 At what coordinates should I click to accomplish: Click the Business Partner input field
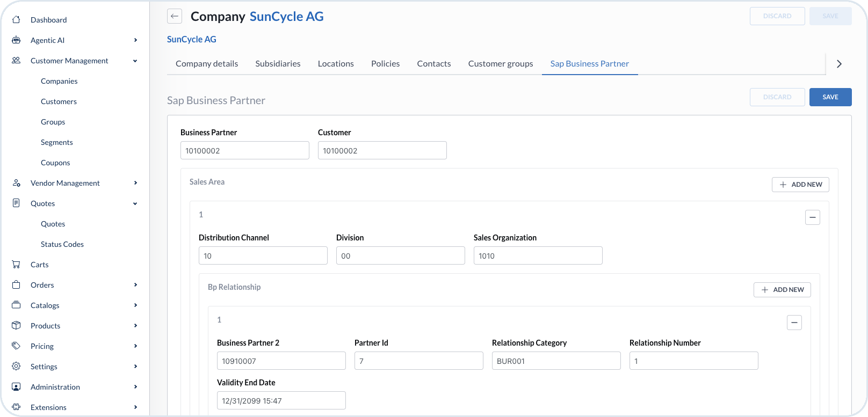[x=245, y=150]
